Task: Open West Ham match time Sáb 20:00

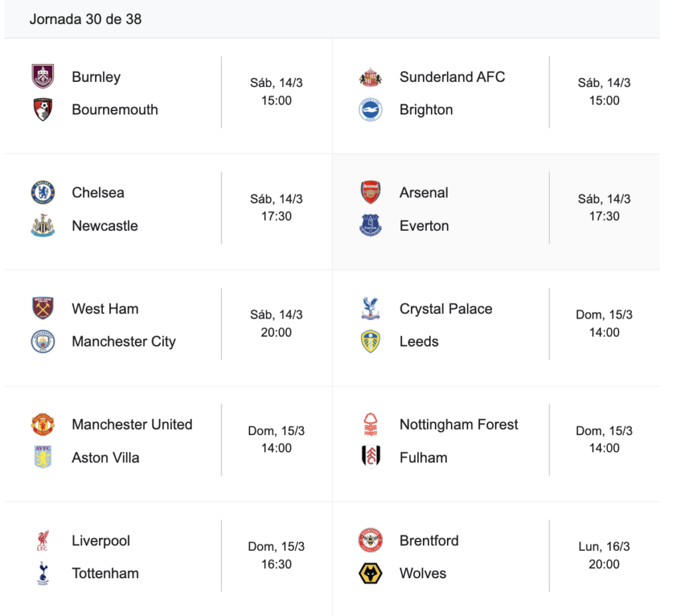Action: [276, 323]
